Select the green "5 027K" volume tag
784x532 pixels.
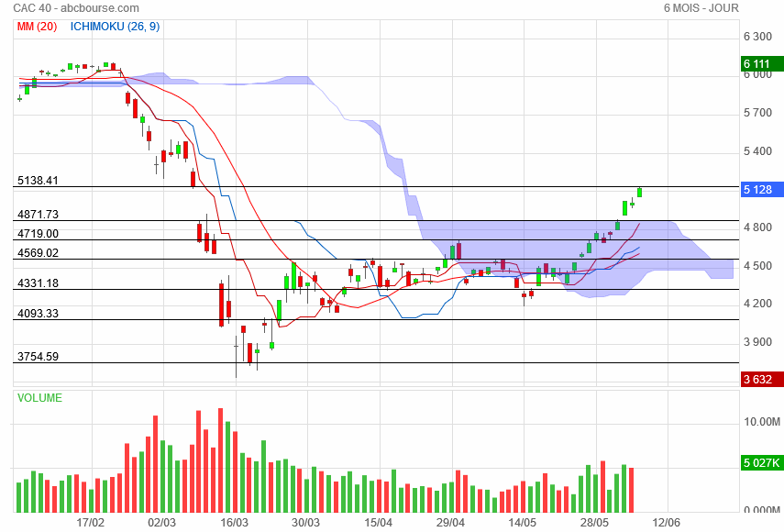[762, 462]
